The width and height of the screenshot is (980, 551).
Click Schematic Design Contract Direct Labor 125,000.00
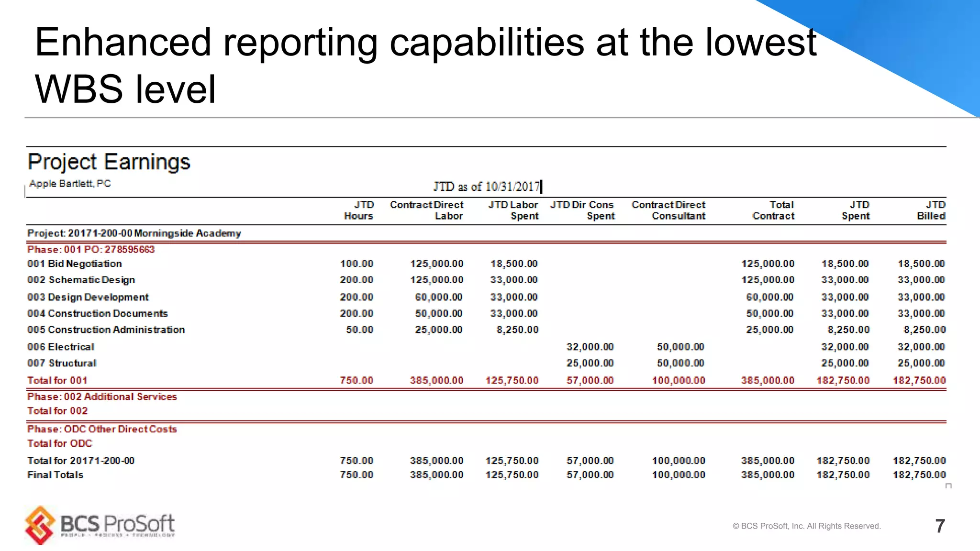tap(437, 280)
